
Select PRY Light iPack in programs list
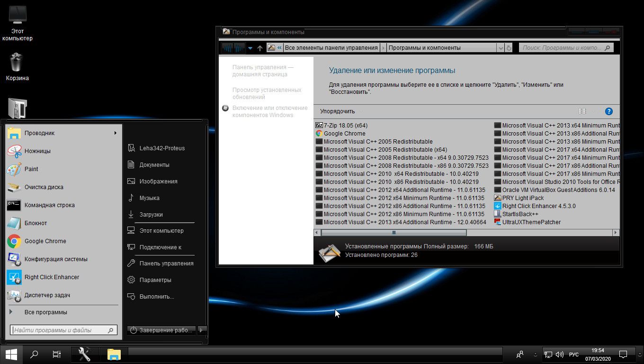[x=519, y=198]
